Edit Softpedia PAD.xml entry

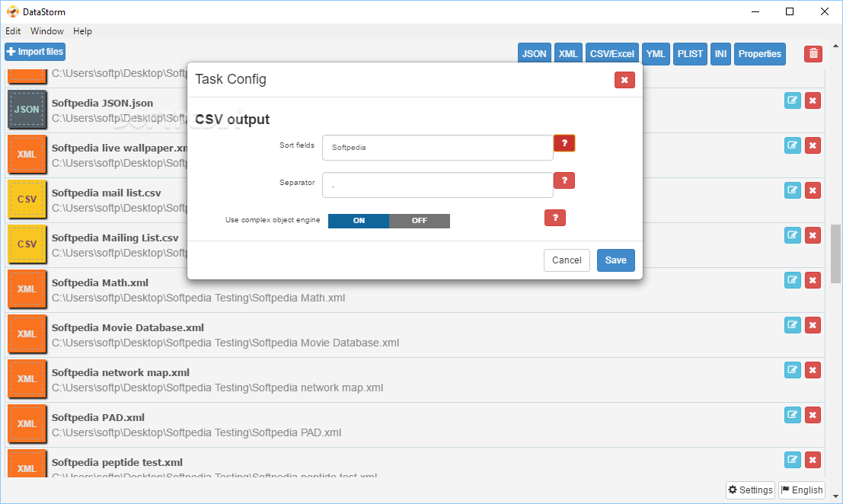click(x=793, y=415)
